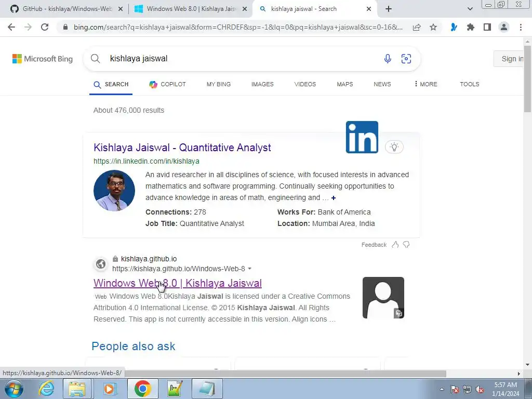Click the 5:57 AM taskbar clock
The height and width of the screenshot is (399, 532).
click(506, 389)
